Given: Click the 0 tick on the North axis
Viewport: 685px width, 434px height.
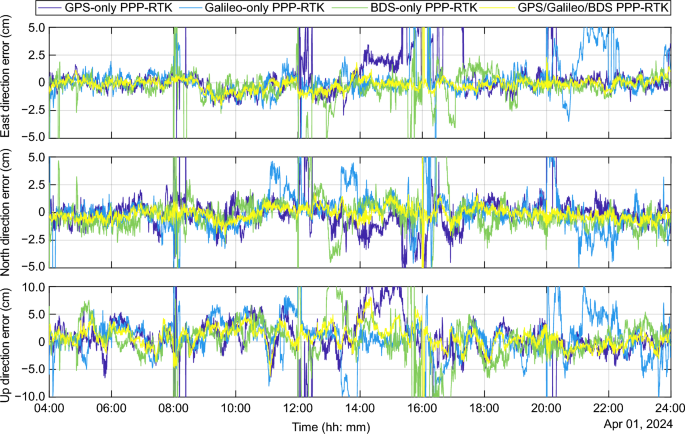Looking at the screenshot, I should [x=42, y=212].
